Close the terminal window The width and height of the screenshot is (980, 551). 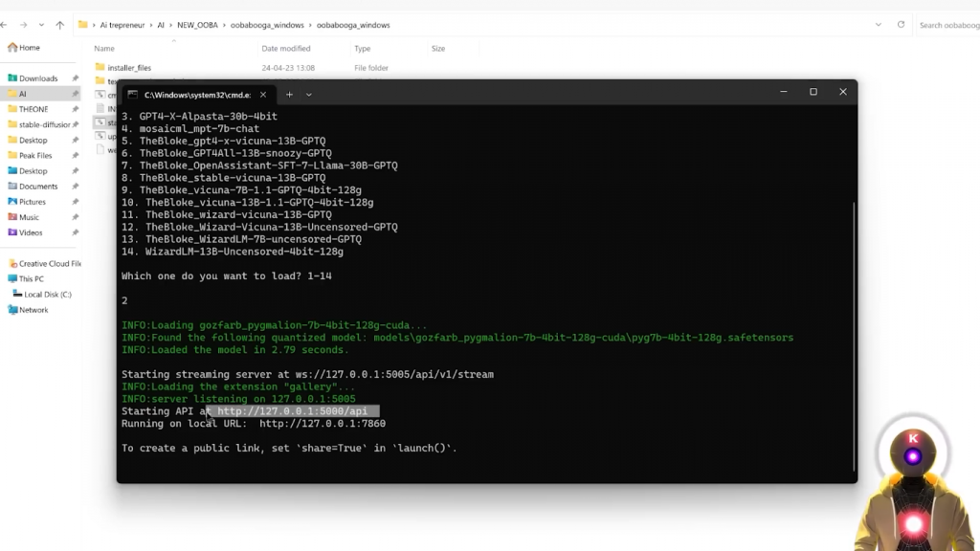point(843,92)
